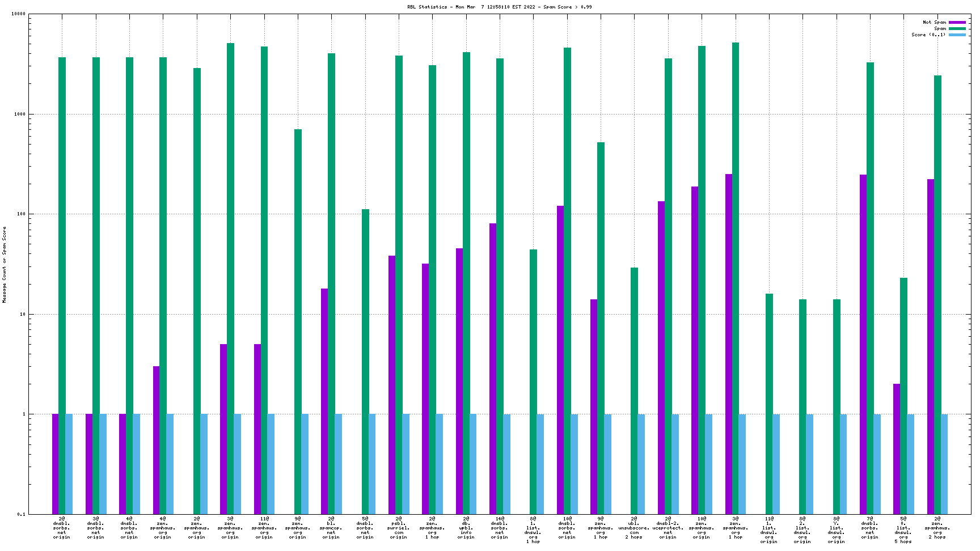Click the x-axis label '11@ 1.list.dnswl.org origin'

pos(769,530)
